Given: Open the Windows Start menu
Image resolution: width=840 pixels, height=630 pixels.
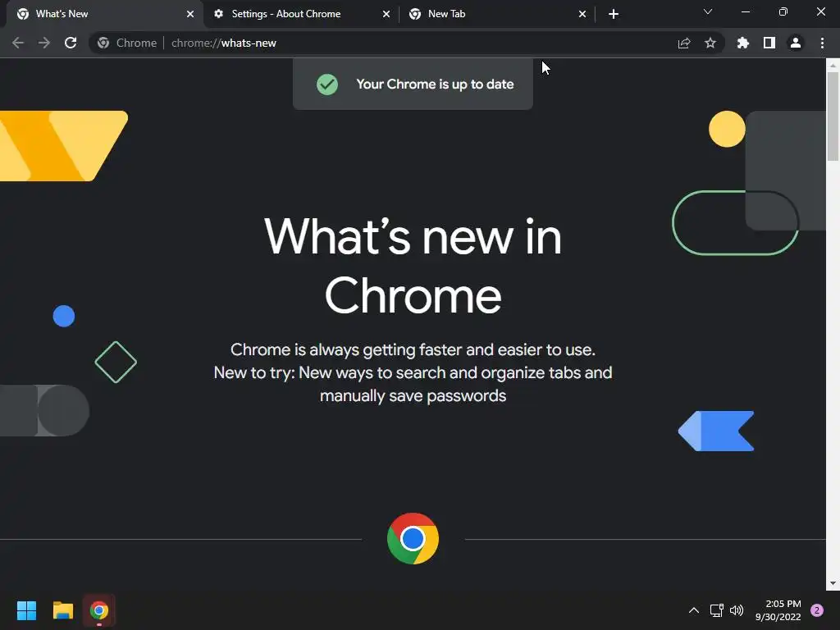Looking at the screenshot, I should click(x=26, y=610).
